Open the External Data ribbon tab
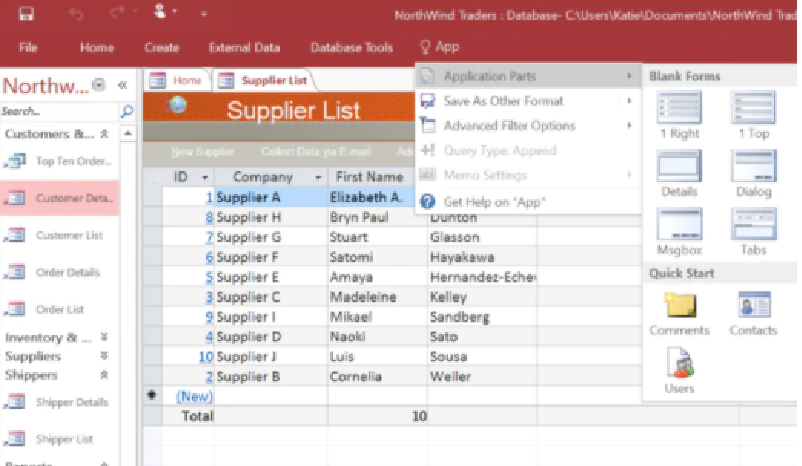This screenshot has height=466, width=802. click(244, 48)
